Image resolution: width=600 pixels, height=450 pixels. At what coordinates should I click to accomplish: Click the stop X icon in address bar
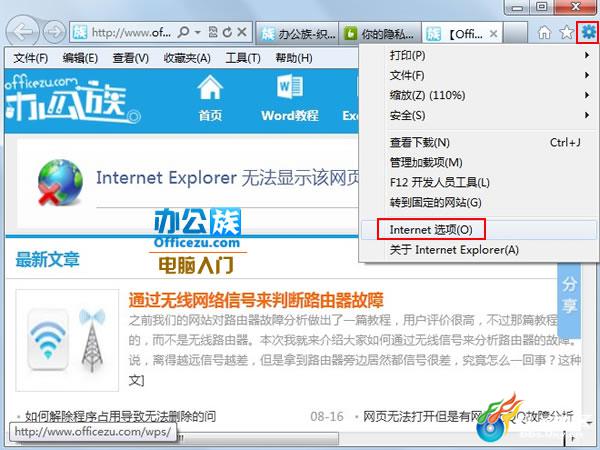[241, 32]
